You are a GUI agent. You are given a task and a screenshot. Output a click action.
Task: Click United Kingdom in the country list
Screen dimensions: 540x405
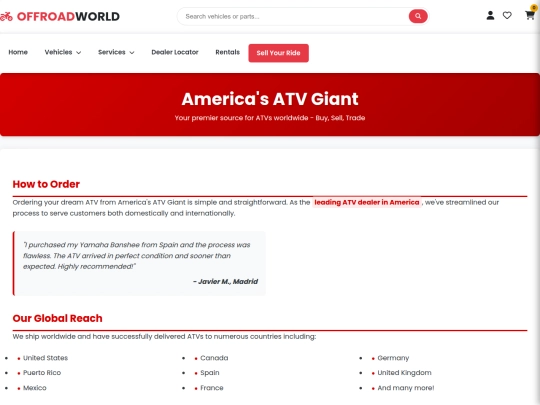pyautogui.click(x=404, y=373)
